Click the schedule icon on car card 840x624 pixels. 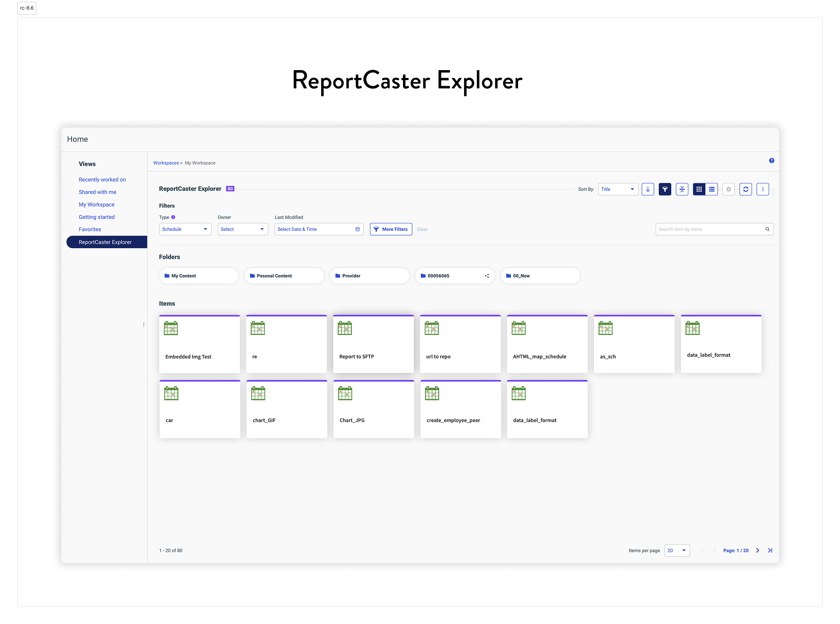click(x=171, y=393)
